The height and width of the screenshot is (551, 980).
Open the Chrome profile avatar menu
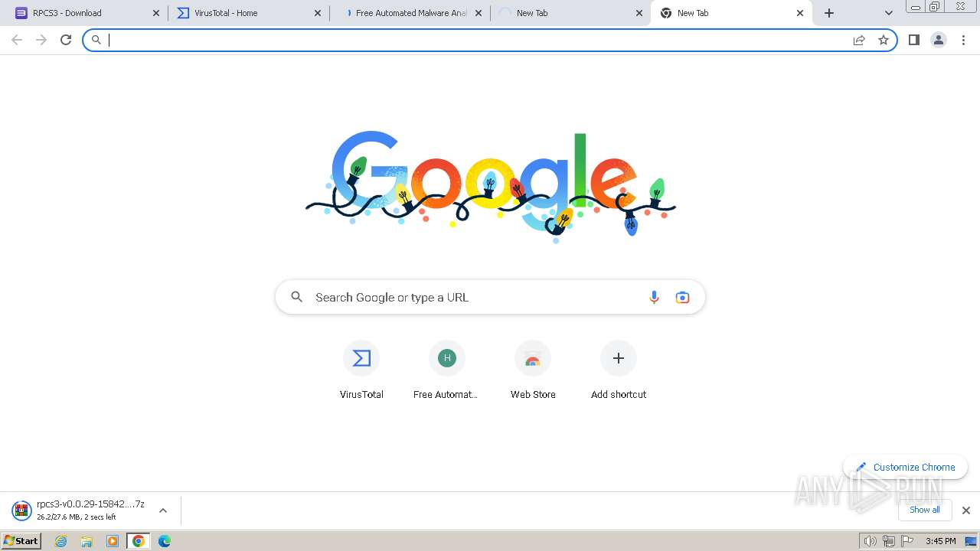[939, 40]
